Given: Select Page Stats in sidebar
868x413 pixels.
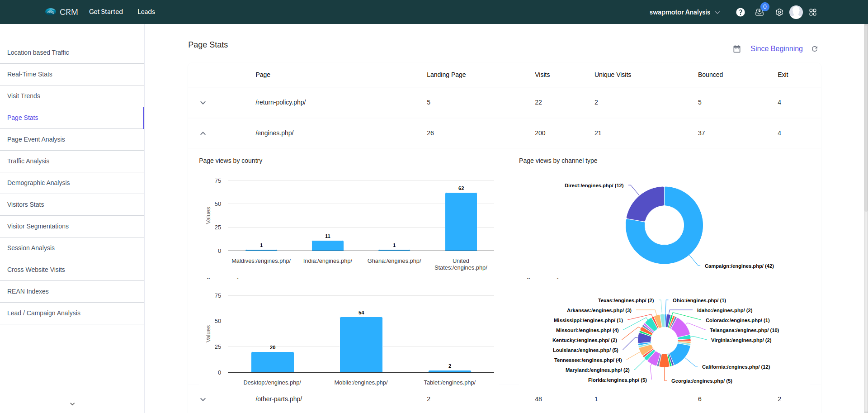Looking at the screenshot, I should coord(72,118).
